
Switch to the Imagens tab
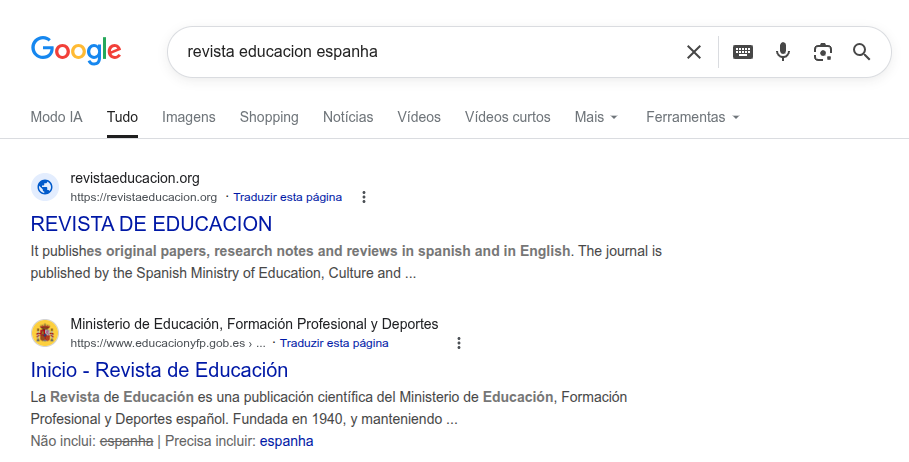point(189,117)
